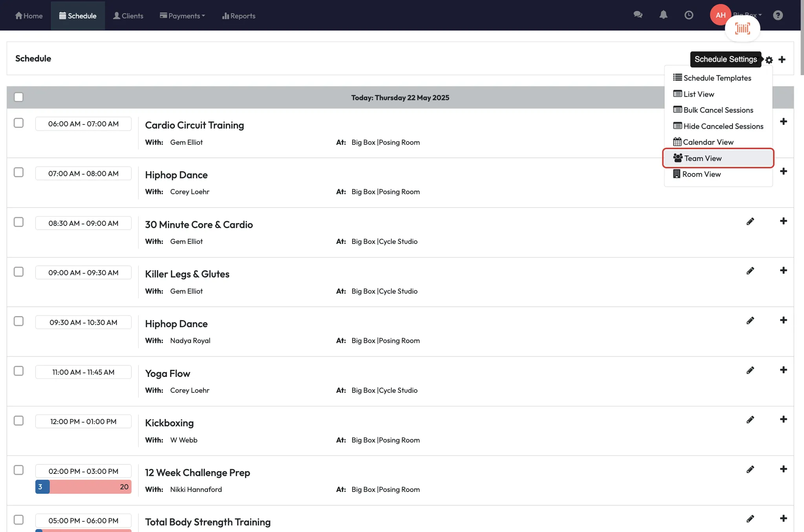Tick the Cardio Circuit Training checkbox

coord(18,123)
